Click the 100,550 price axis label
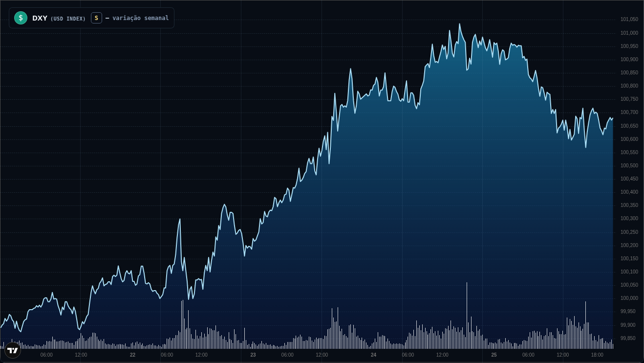The image size is (644, 363). point(629,152)
